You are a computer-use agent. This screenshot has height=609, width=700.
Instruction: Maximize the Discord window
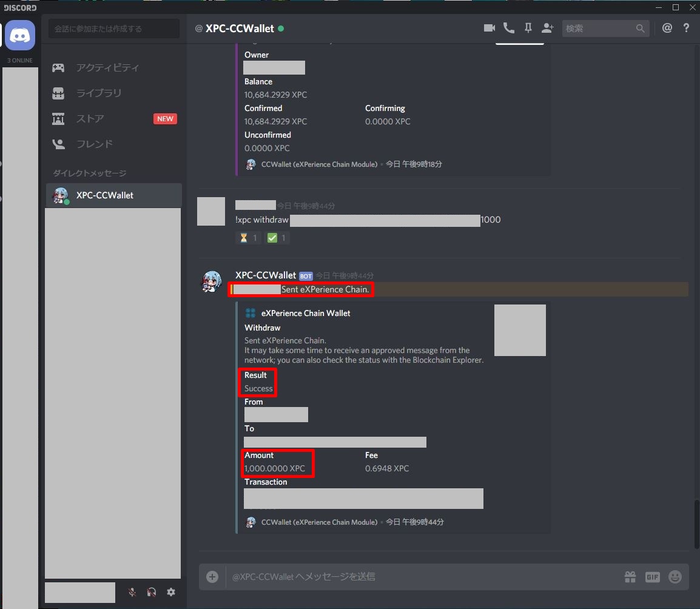click(676, 7)
